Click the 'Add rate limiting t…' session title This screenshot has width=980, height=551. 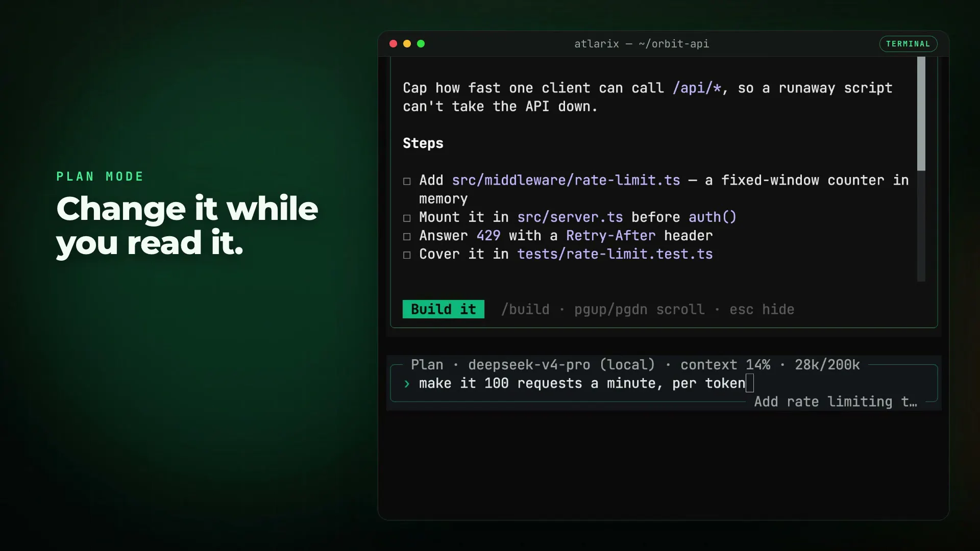836,402
